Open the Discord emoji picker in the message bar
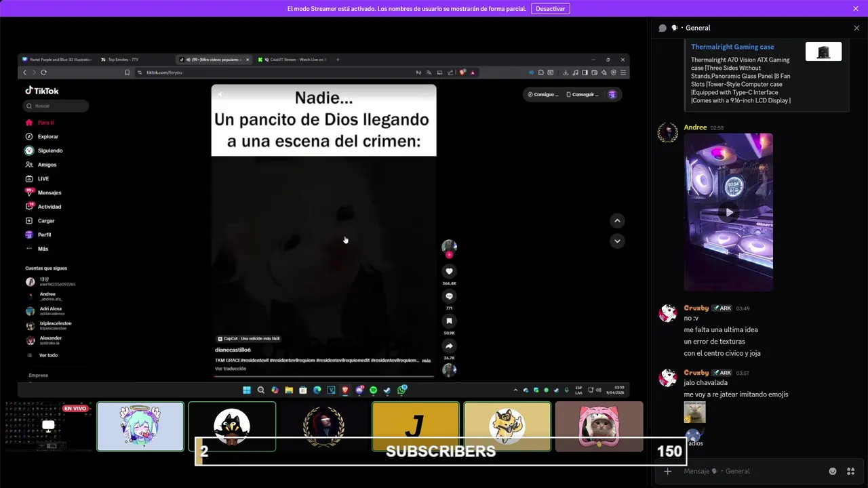 pos(833,471)
